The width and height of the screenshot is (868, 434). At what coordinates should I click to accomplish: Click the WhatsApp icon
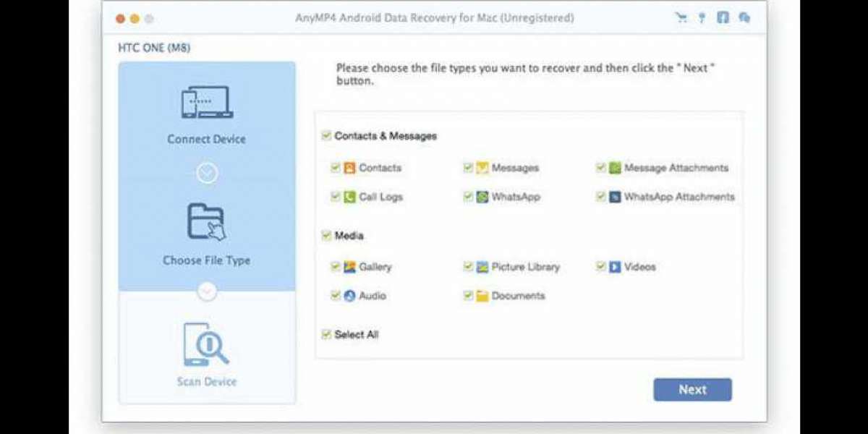482,197
